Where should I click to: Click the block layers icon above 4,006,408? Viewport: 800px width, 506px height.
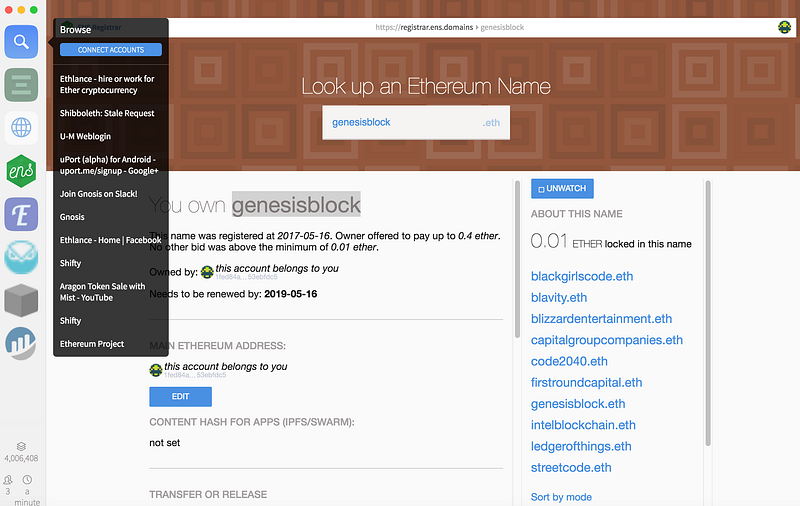tap(21, 446)
